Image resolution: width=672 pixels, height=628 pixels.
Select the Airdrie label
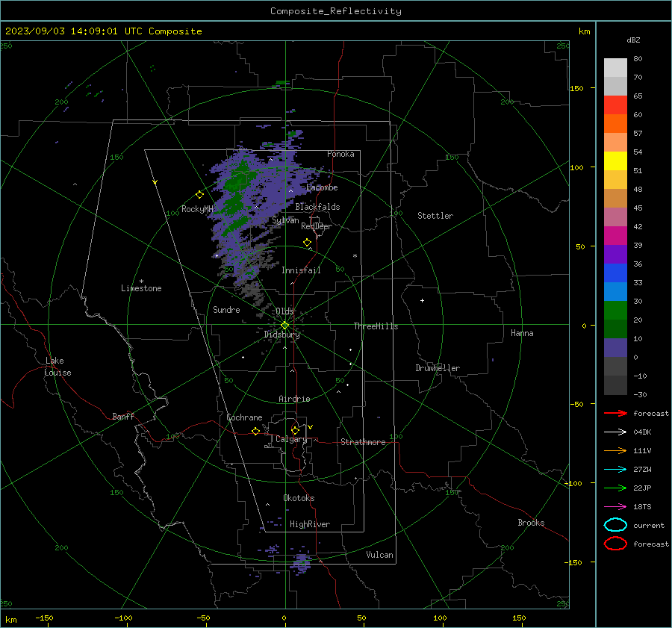(294, 399)
